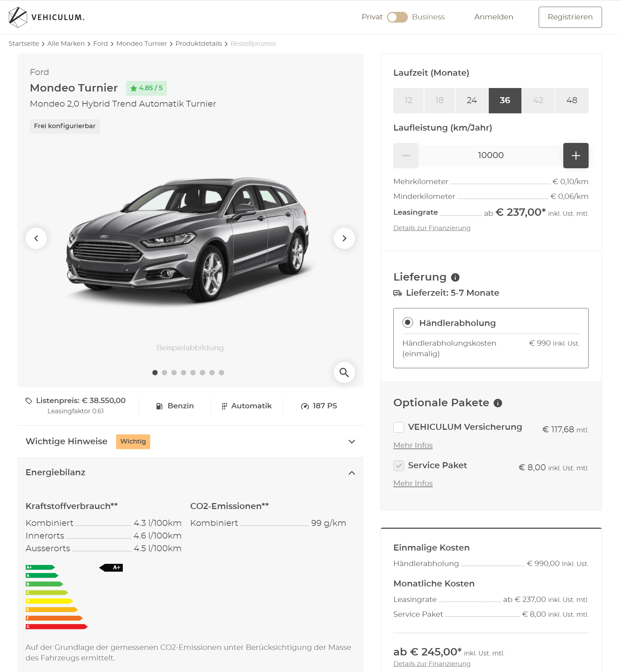
Task: Decrease mileage with minus button
Action: click(406, 156)
